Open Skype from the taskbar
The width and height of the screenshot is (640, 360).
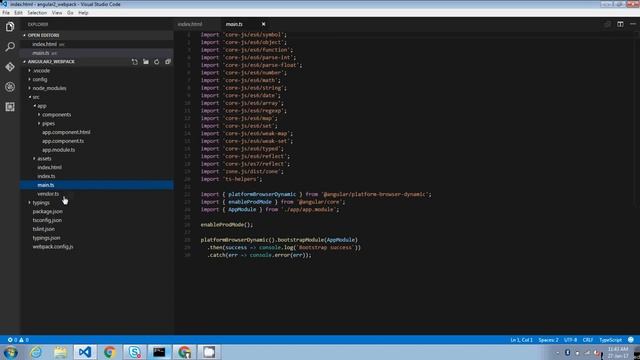click(x=134, y=352)
